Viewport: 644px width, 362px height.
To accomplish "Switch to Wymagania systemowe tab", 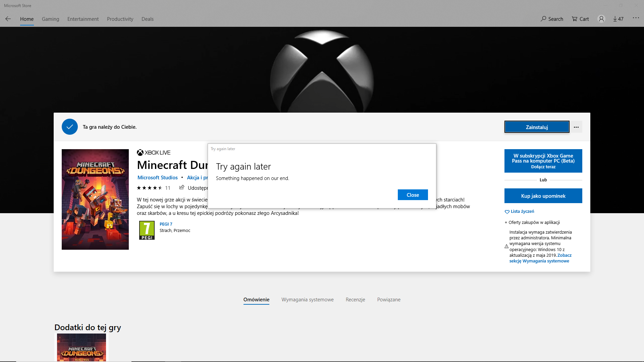I will [307, 299].
